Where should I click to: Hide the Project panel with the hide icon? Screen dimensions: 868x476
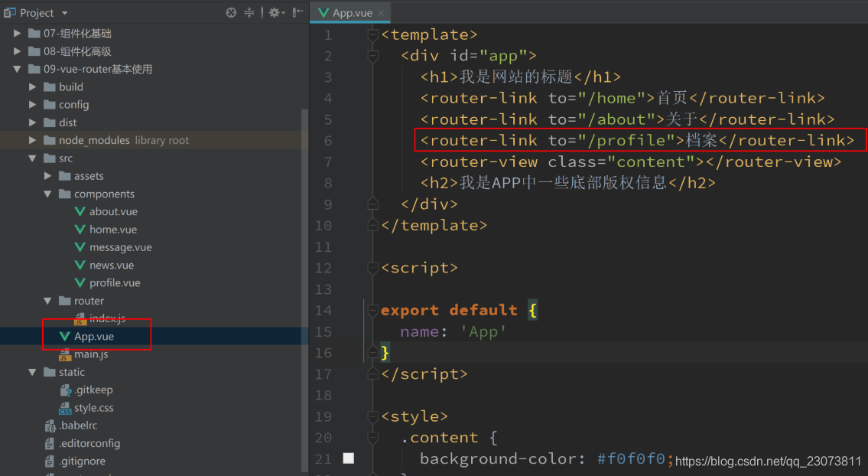click(297, 12)
